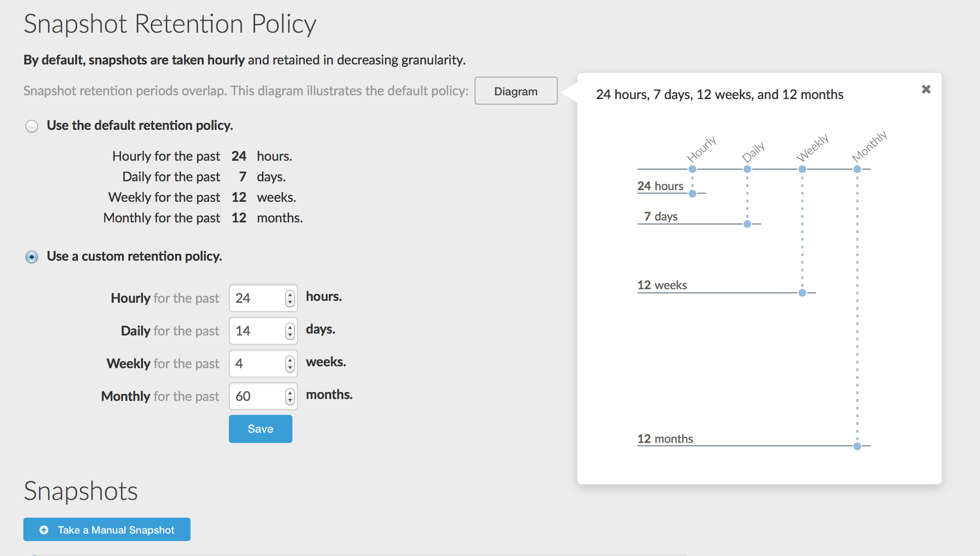Click the Monthly node dot on top line

click(x=857, y=169)
